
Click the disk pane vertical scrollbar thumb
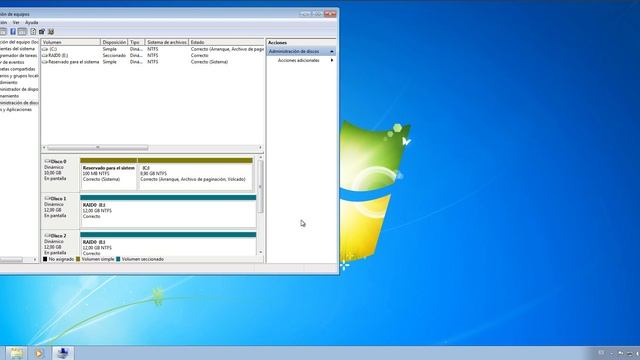pos(260,187)
